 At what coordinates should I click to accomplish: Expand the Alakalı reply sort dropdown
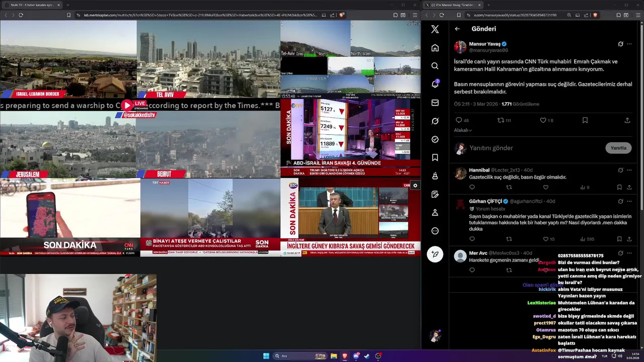463,130
